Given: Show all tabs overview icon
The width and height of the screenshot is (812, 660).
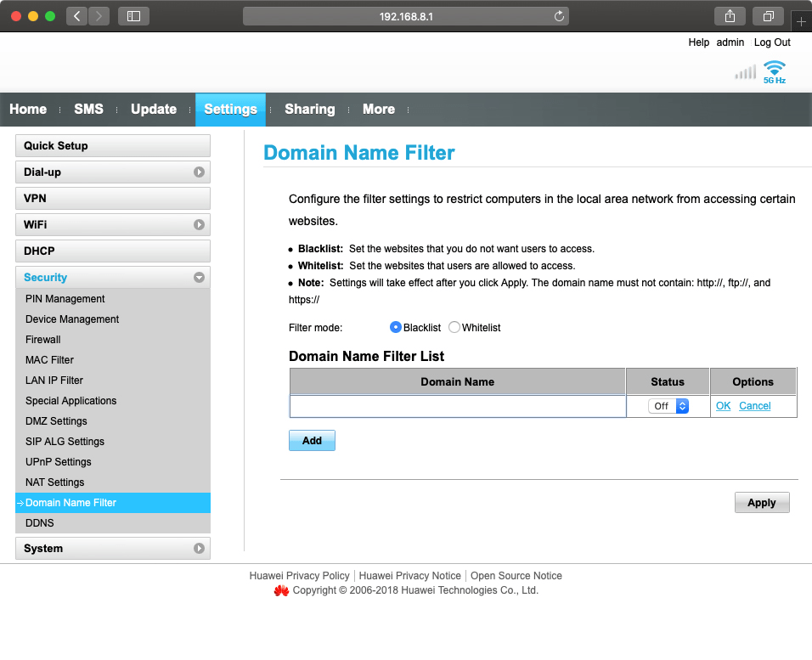Looking at the screenshot, I should pos(769,16).
